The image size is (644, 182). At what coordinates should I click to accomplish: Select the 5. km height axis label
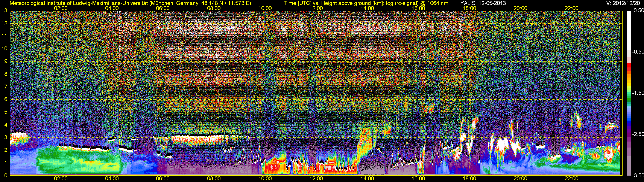pyautogui.click(x=6, y=112)
